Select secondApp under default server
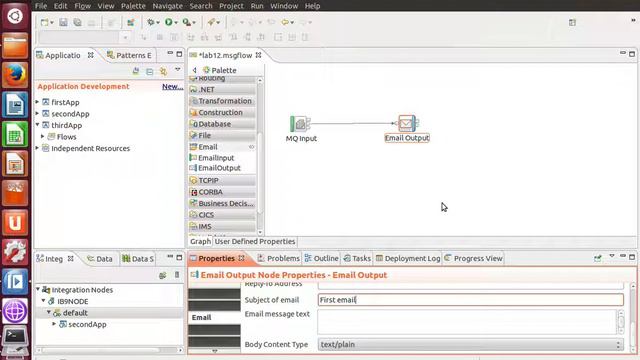The image size is (640, 360). tap(87, 324)
